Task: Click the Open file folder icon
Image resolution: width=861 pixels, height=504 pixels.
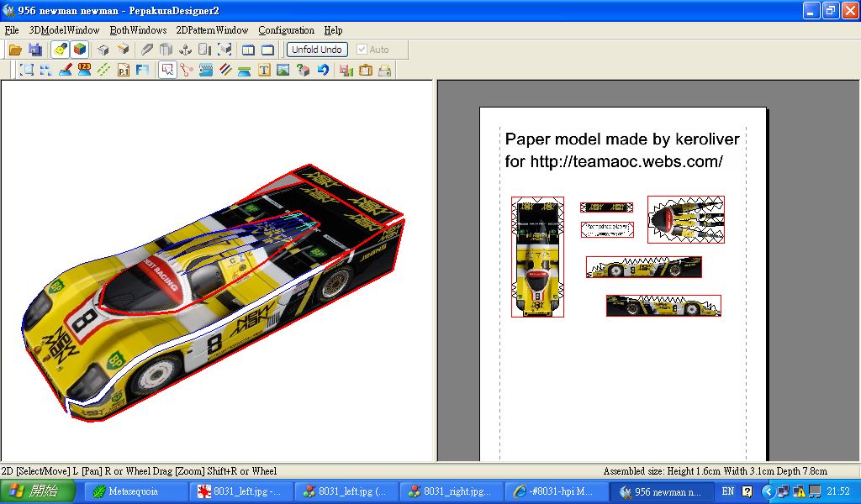Action: [15, 50]
